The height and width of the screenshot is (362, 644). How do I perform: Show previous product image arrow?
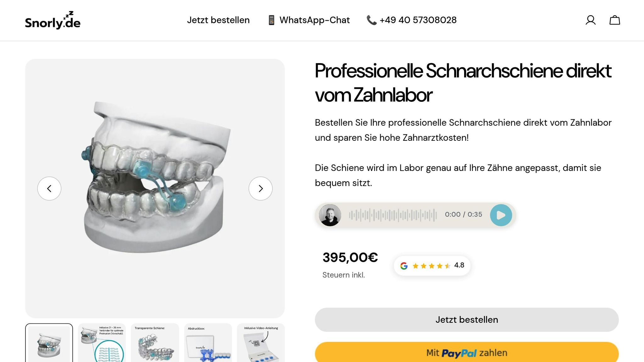(x=49, y=189)
